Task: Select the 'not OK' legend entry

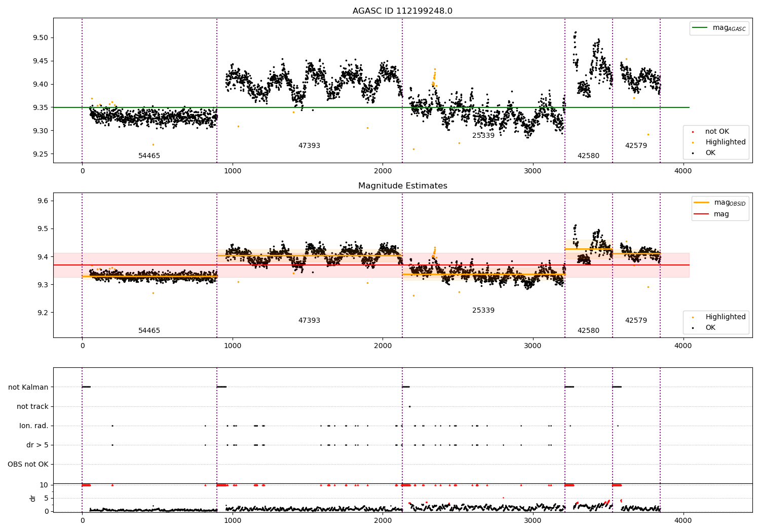Action: (x=717, y=132)
